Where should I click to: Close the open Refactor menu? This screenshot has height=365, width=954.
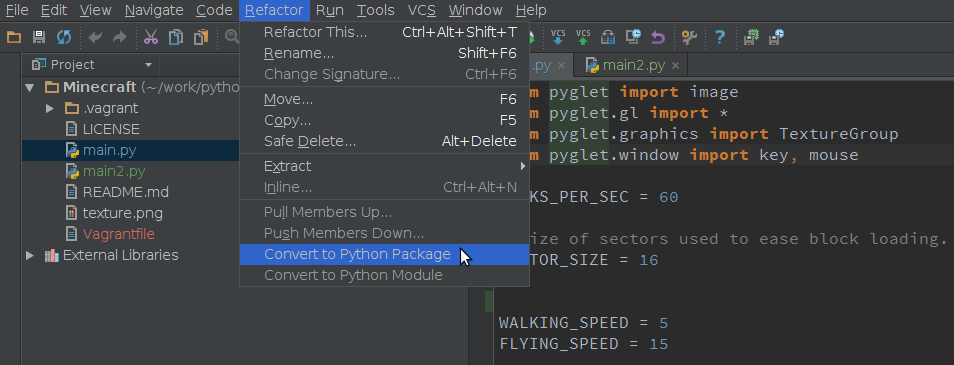pos(274,10)
